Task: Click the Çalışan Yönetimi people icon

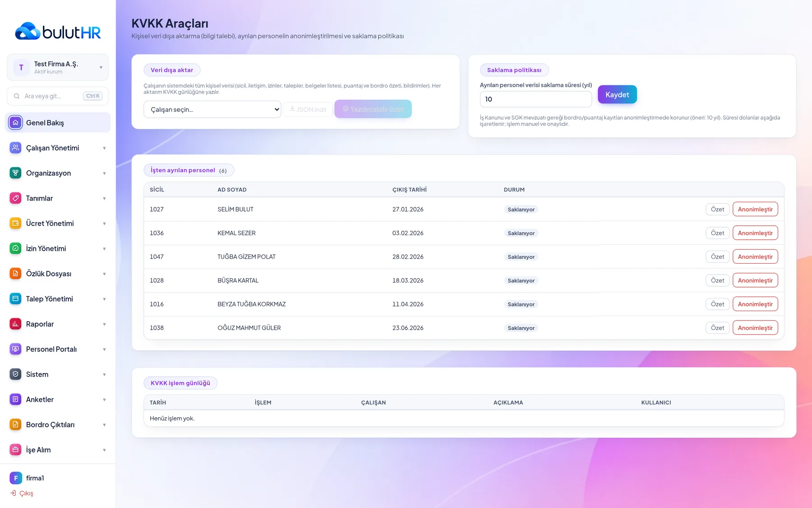Action: (x=15, y=148)
